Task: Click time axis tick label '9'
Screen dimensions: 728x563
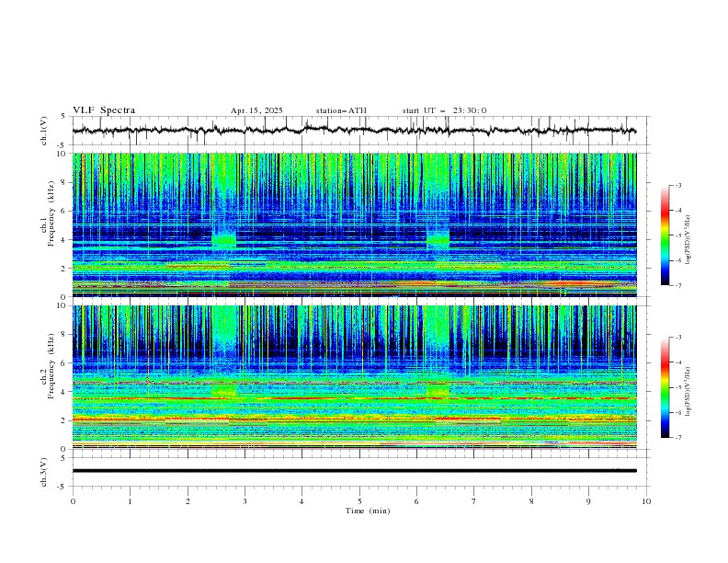Action: coord(588,501)
